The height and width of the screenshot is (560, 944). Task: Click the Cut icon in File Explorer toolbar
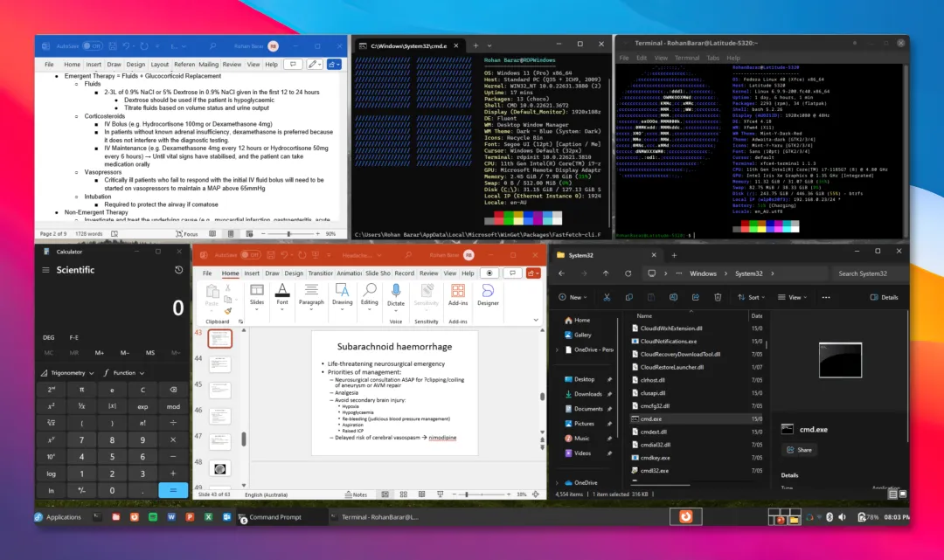(607, 297)
